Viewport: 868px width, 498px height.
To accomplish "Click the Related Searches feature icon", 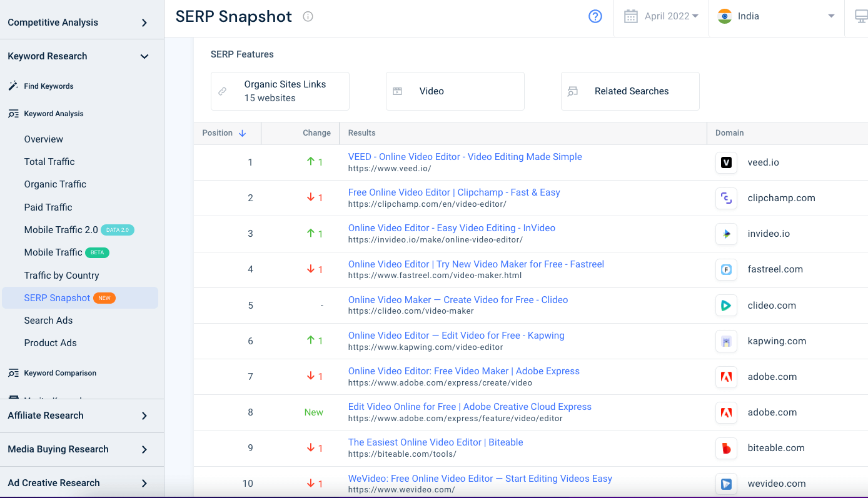I will tap(573, 91).
